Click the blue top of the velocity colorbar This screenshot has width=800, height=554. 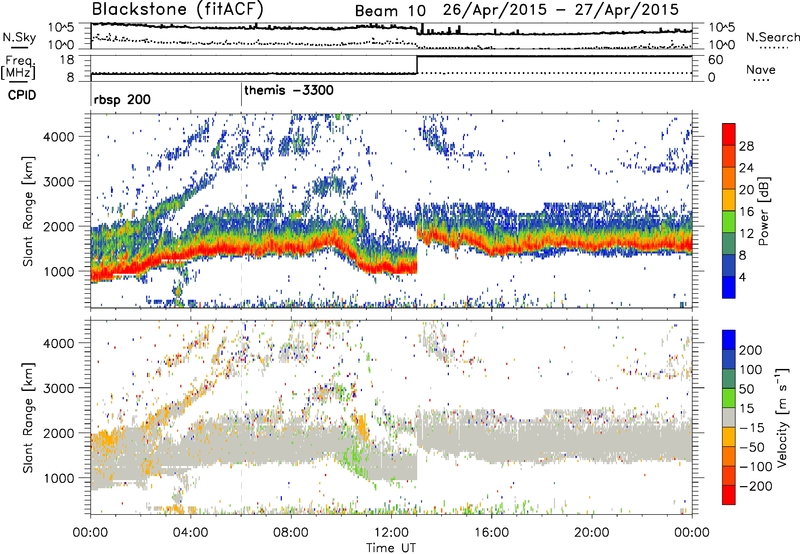click(x=729, y=340)
